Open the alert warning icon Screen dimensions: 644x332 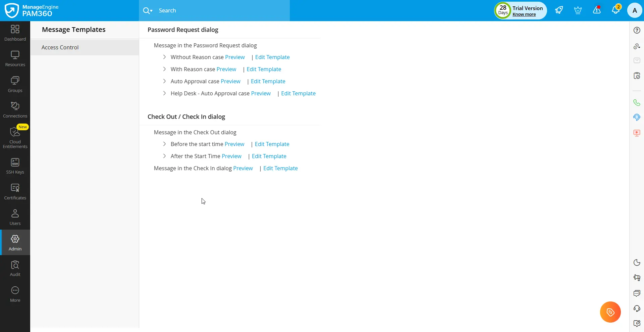tap(597, 10)
